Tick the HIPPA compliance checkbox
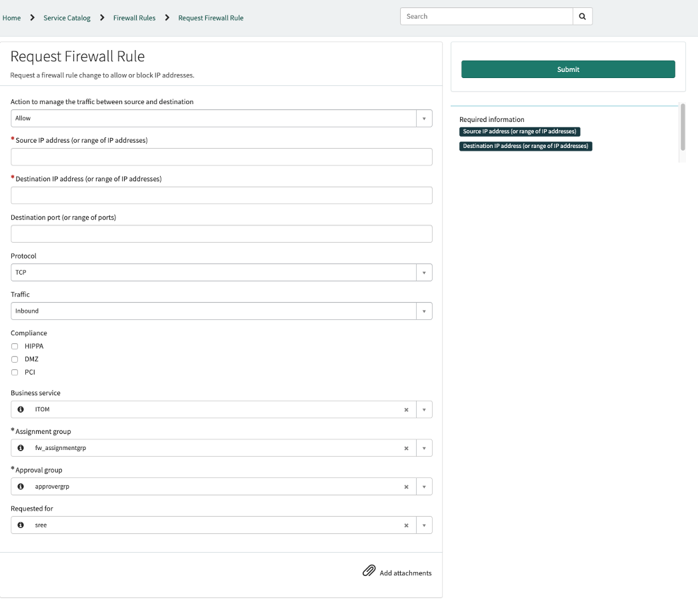698x616 pixels. 15,346
